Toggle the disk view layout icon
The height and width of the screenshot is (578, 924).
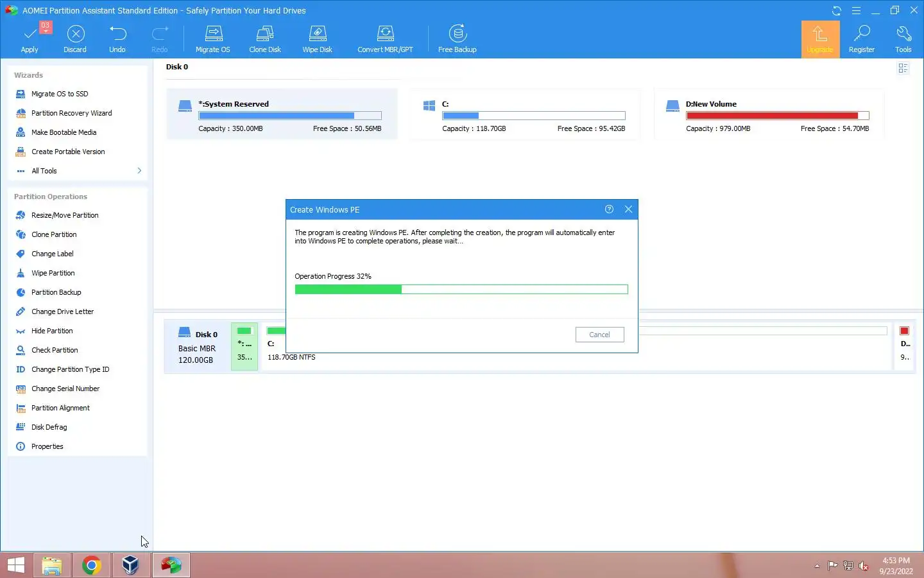tap(903, 68)
